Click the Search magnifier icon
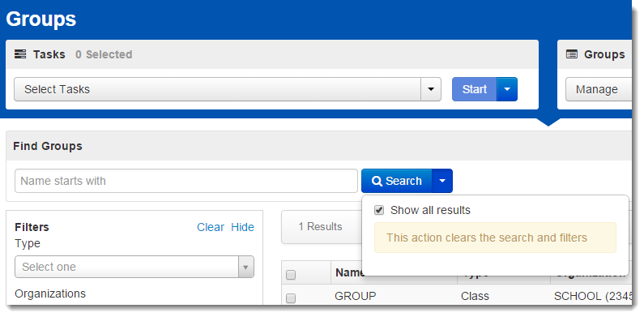Viewport: 644px width, 317px height. [377, 181]
